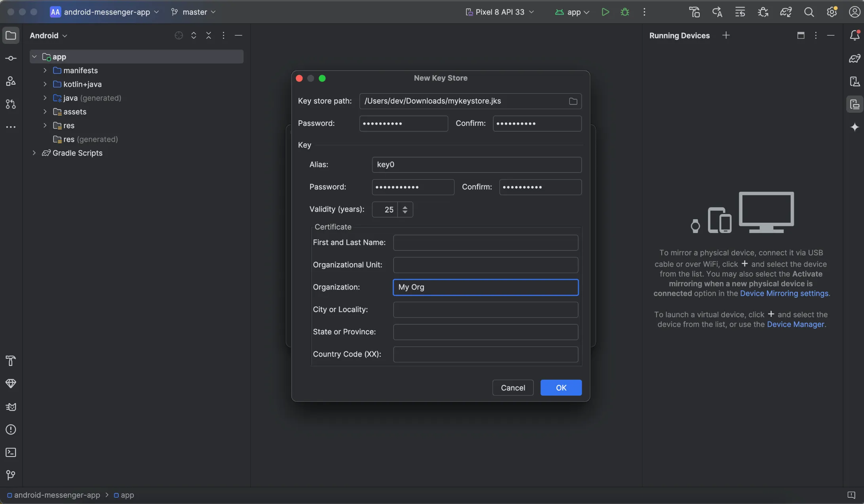Viewport: 864px width, 504px height.
Task: Show more tool windows ellipsis
Action: 11,127
